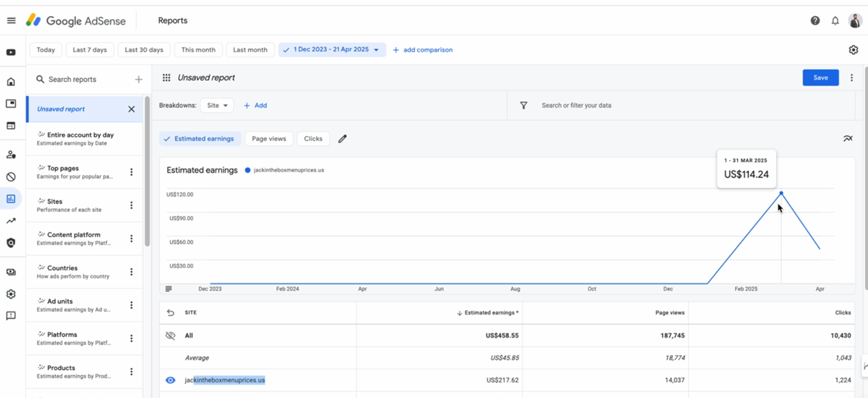868x398 pixels.
Task: Toggle the Clicks metric chip
Action: click(313, 139)
